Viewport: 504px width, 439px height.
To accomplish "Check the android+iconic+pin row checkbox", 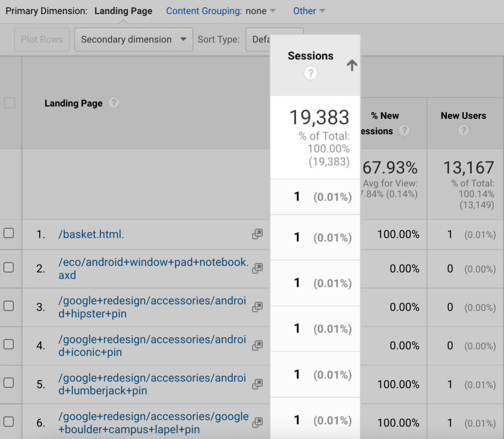I will click(x=9, y=345).
